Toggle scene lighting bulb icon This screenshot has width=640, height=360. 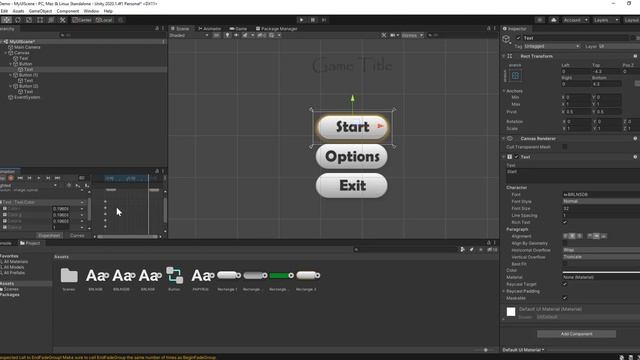click(227, 35)
